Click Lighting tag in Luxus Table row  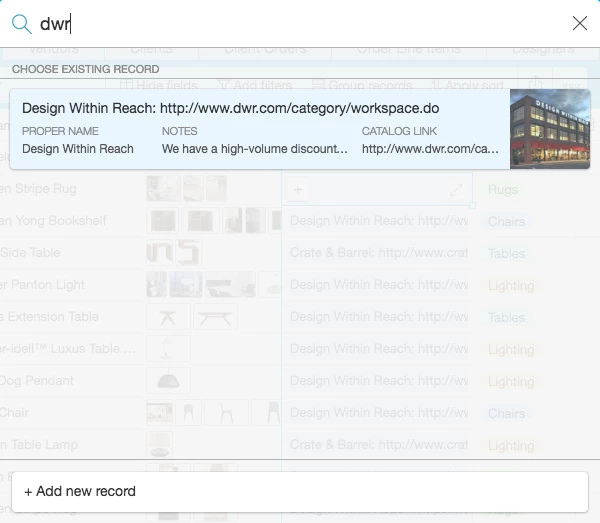coord(511,349)
